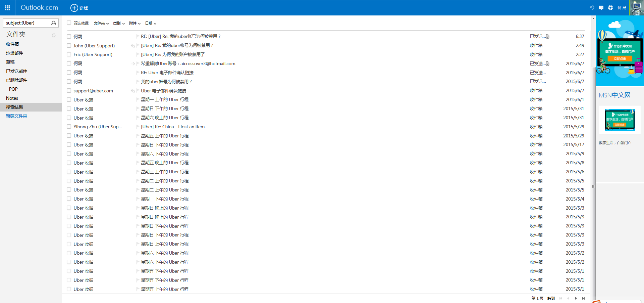This screenshot has height=303, width=644.
Task: Run search with magnifier icon
Action: click(x=53, y=23)
